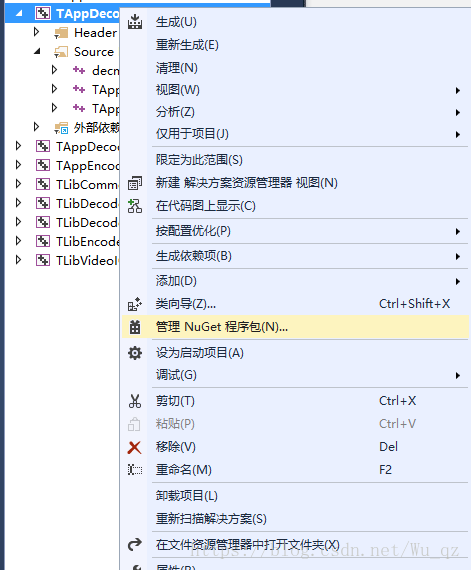This screenshot has width=471, height=570.
Task: Click the new Solution Explorer view icon
Action: (x=135, y=183)
